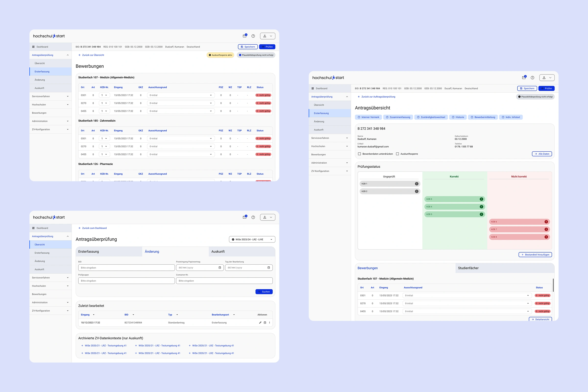Open user account menu in Antragsüberprüfung window
588x392 pixels.
coord(268,217)
